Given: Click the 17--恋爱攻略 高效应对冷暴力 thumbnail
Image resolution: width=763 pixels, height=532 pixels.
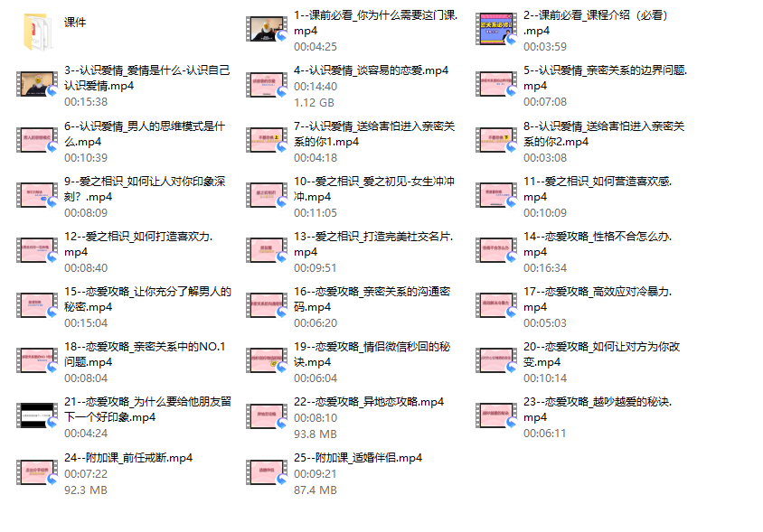Looking at the screenshot, I should pyautogui.click(x=496, y=305).
